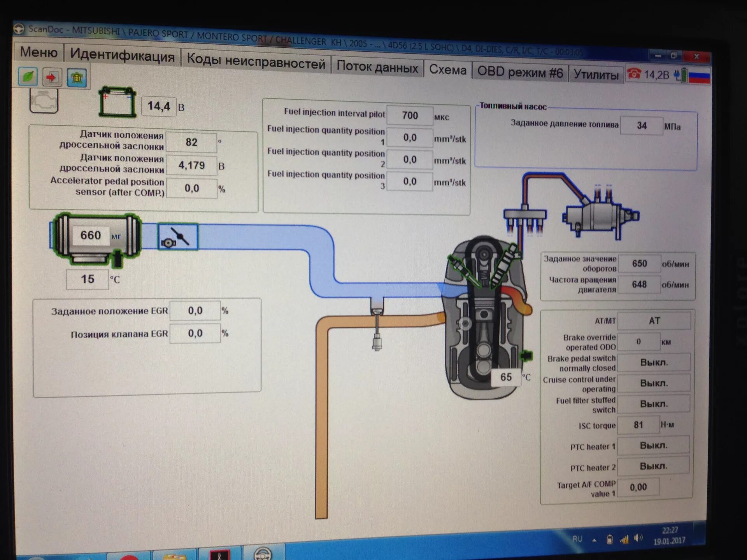Switch to the Идентификация tab
The height and width of the screenshot is (560, 747).
click(122, 56)
